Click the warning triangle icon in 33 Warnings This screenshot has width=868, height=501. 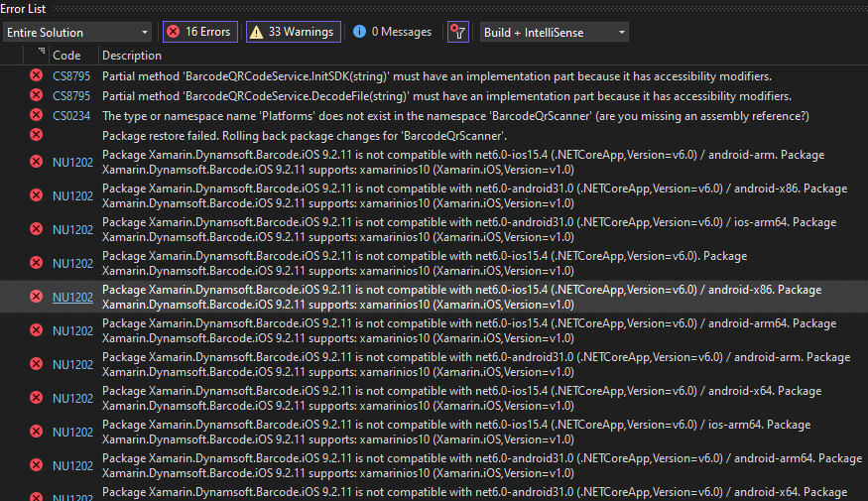click(256, 32)
